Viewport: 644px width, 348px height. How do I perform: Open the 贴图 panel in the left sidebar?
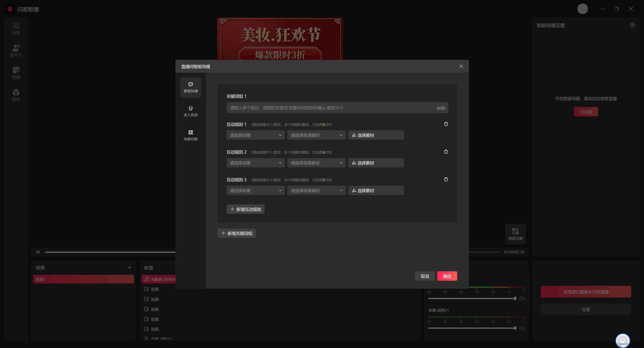pos(16,73)
